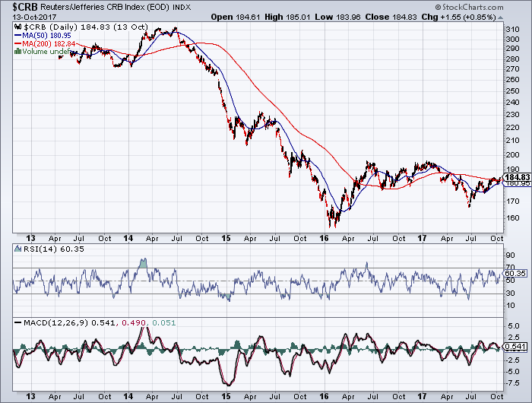Click the small triangle after Chg percentage

pos(500,17)
